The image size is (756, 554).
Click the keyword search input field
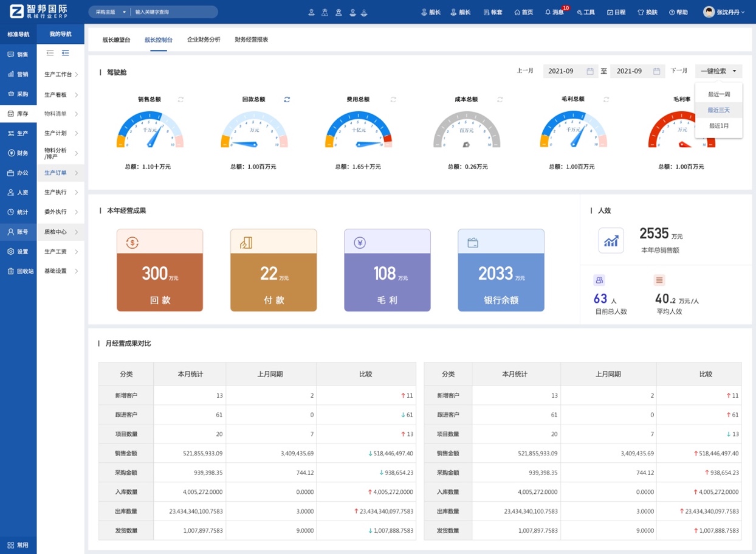pyautogui.click(x=173, y=12)
